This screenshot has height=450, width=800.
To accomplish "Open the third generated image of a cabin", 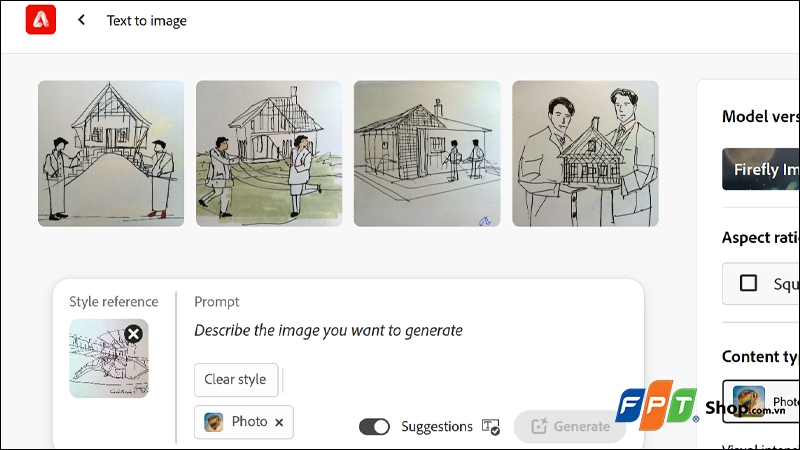I will coord(427,154).
